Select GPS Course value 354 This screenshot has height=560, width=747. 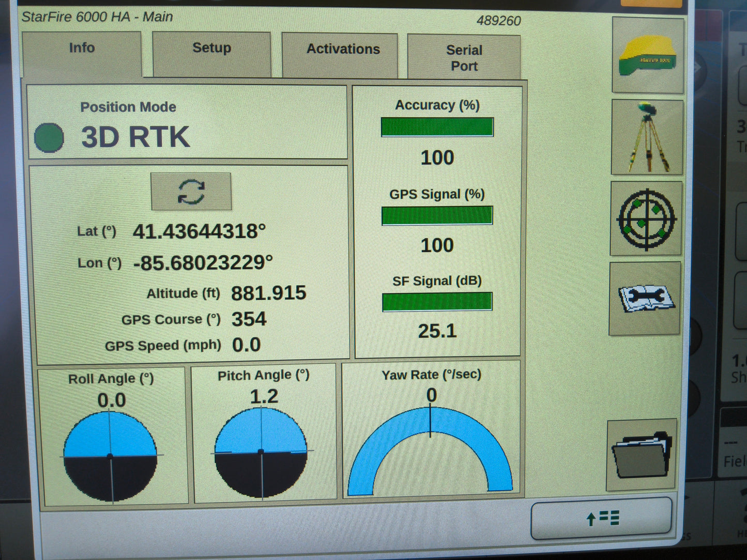pyautogui.click(x=249, y=319)
